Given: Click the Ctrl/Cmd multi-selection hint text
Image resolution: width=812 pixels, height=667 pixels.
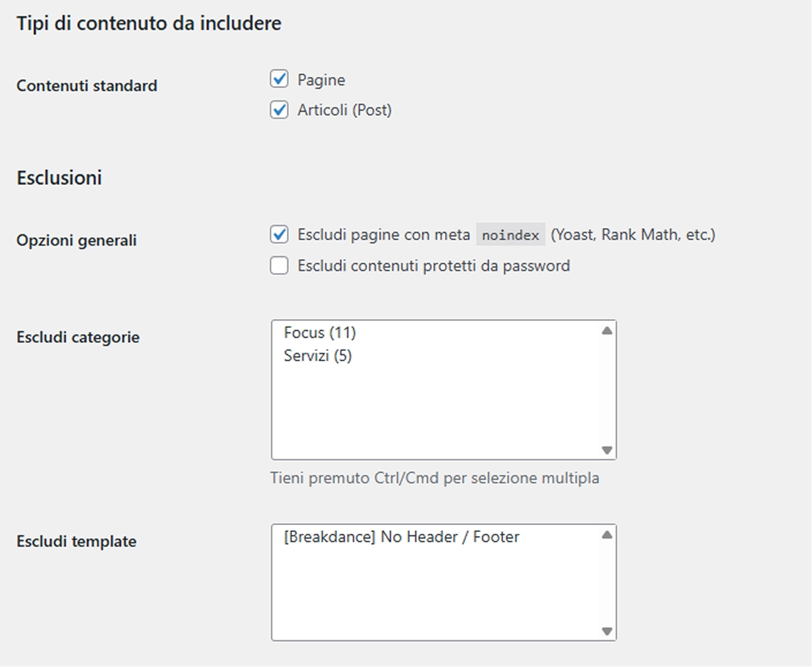Looking at the screenshot, I should tap(435, 478).
